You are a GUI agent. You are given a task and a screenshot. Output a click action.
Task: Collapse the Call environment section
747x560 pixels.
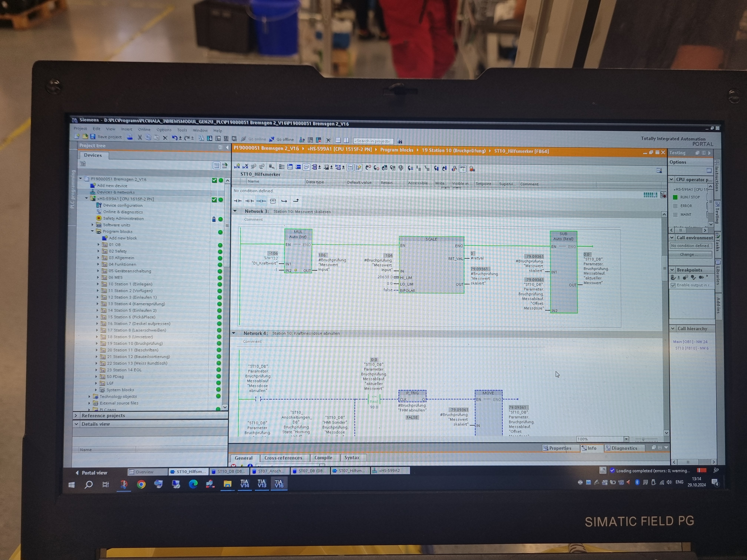(672, 238)
